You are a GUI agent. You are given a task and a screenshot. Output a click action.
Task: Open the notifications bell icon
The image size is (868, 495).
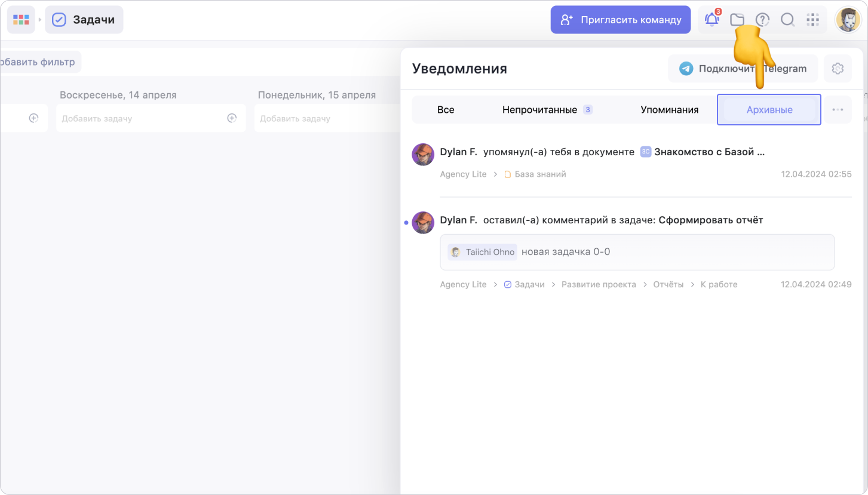[x=711, y=20]
